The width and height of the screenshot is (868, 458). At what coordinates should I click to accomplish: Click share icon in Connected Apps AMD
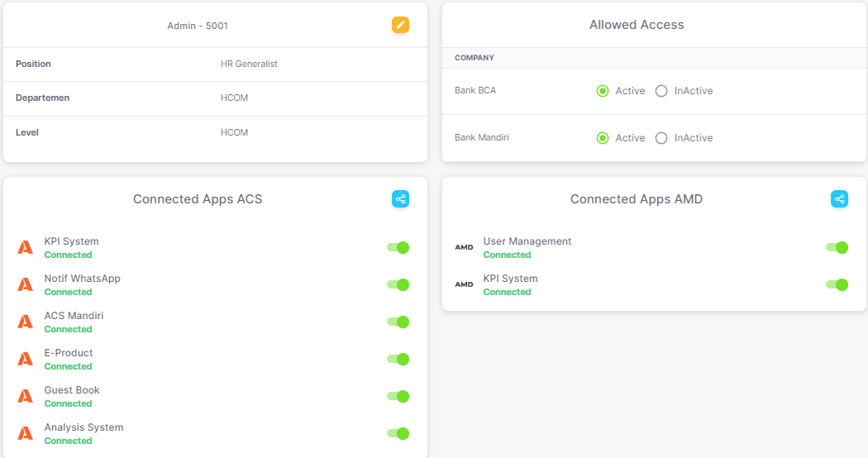tap(839, 198)
